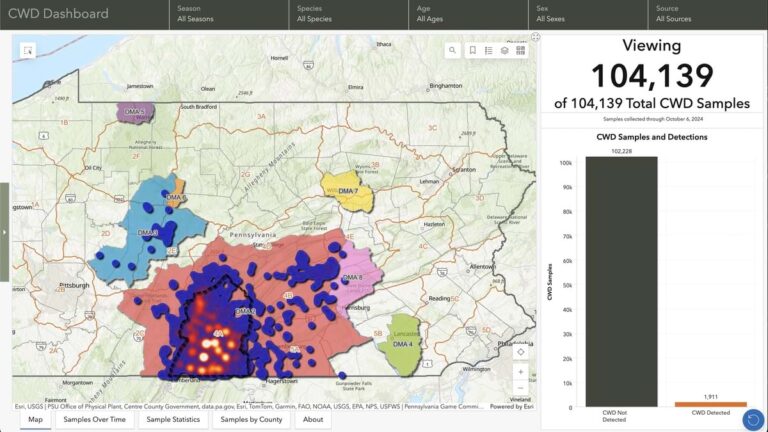This screenshot has width=768, height=432.
Task: Click the 104,139 sample count
Action: [x=652, y=76]
